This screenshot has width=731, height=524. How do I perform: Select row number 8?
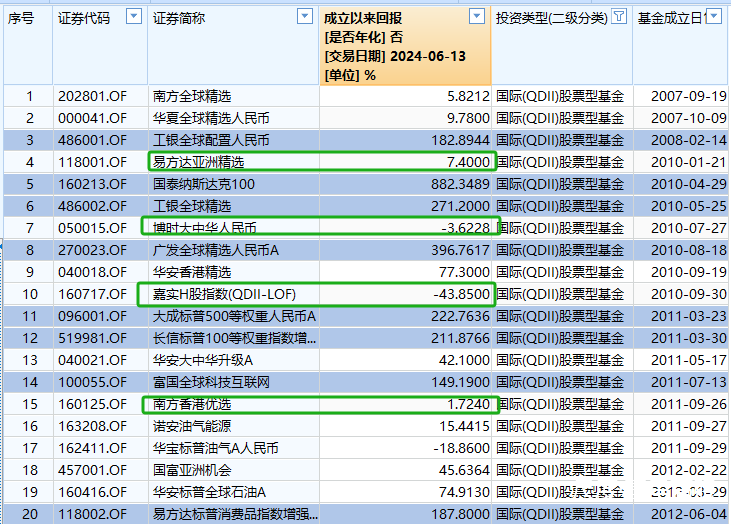pos(29,250)
